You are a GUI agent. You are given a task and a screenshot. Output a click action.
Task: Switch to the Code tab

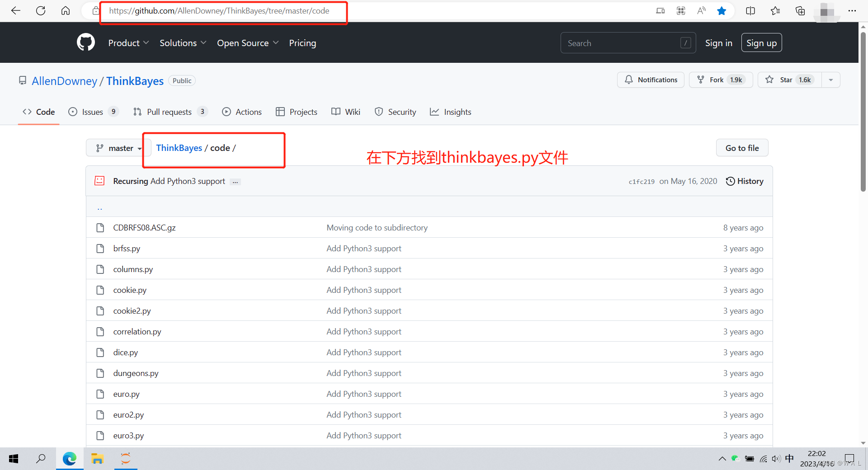tap(39, 112)
